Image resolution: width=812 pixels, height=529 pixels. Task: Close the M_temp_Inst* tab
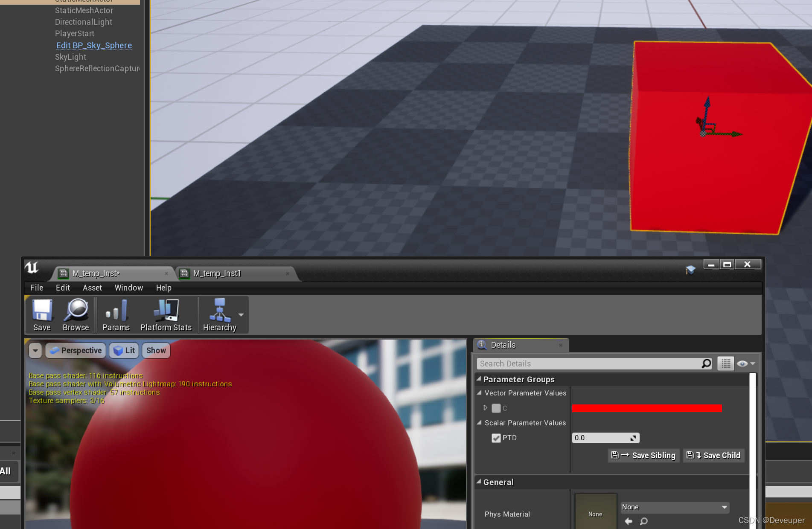166,273
